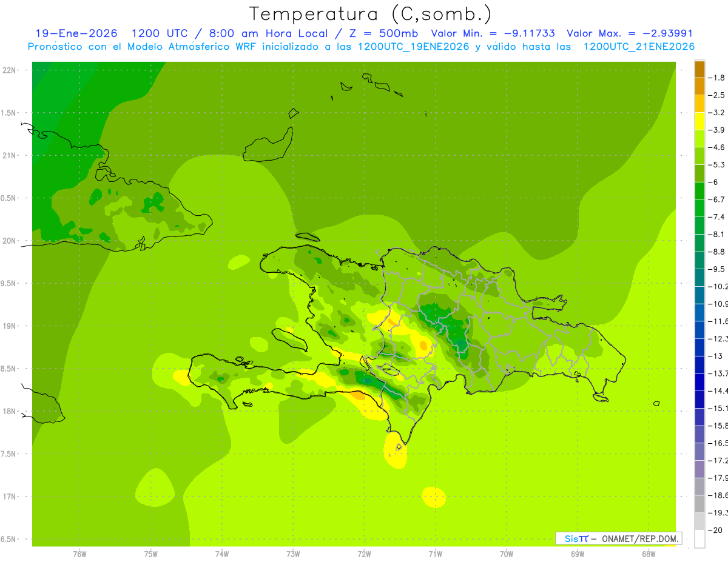The image size is (728, 562).
Task: Click the '-9.5' legend value
Action: click(717, 269)
